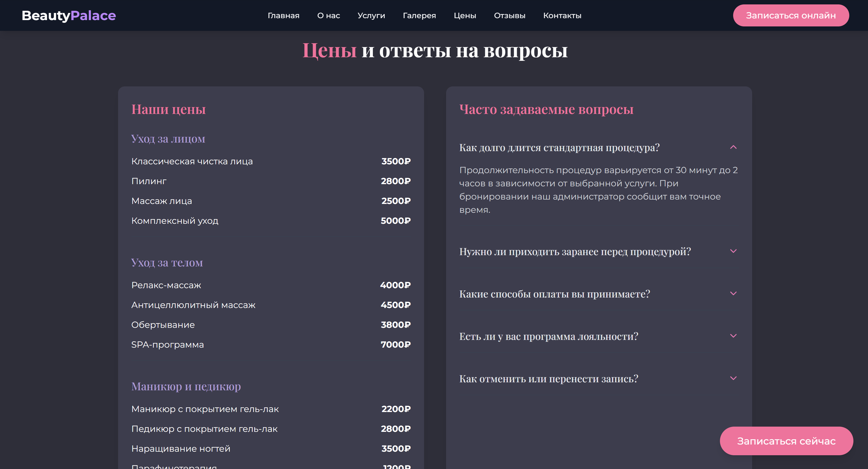Go to the О нас menu item
Image resolution: width=868 pixels, height=469 pixels.
pyautogui.click(x=329, y=15)
